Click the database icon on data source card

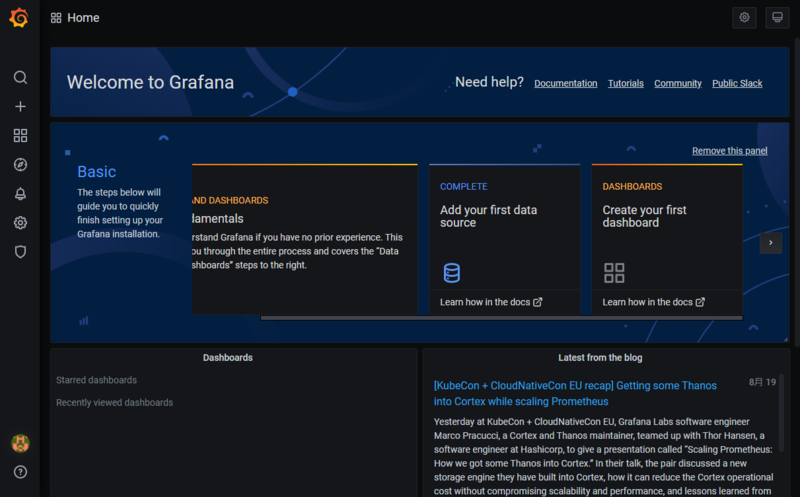pos(452,273)
